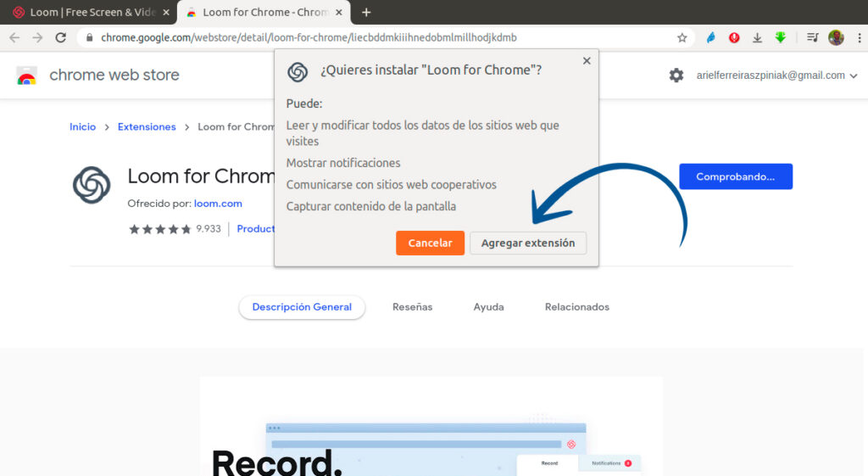Bookmark this page with the star icon
The width and height of the screenshot is (868, 476).
682,37
